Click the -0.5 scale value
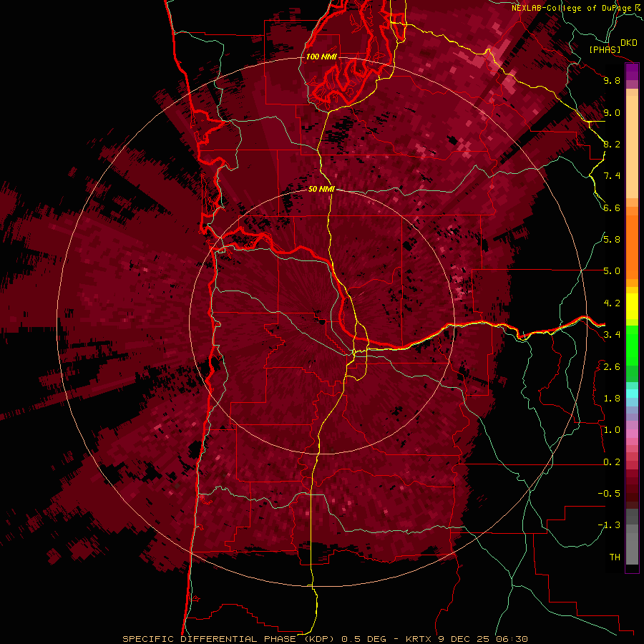The height and width of the screenshot is (644, 644). click(609, 494)
